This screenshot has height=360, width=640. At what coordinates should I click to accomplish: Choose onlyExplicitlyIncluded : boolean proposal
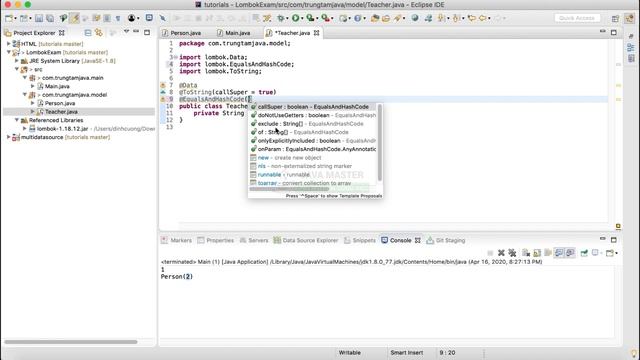[x=313, y=141]
